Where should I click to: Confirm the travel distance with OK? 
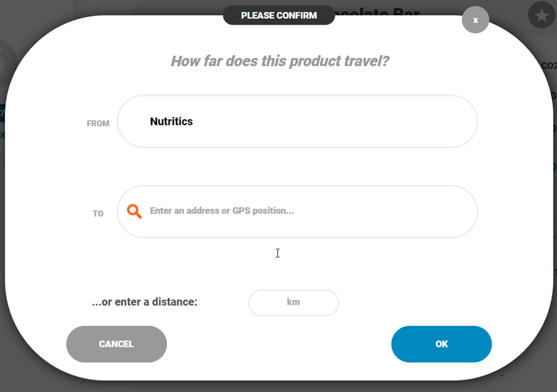441,344
